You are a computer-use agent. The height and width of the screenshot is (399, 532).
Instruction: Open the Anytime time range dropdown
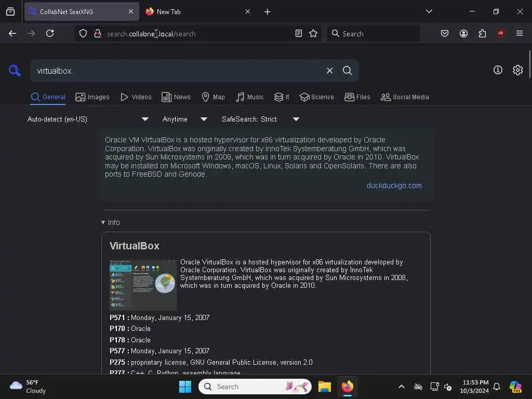[185, 119]
